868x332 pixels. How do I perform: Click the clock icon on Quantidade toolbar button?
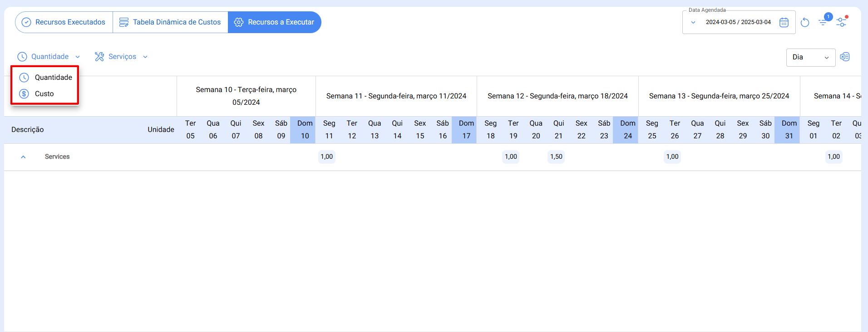[x=22, y=57]
